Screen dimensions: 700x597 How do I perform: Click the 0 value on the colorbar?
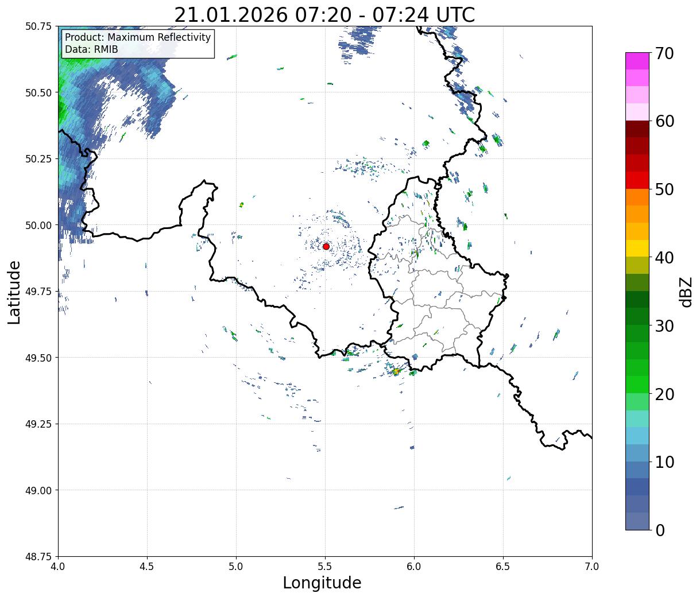[660, 530]
